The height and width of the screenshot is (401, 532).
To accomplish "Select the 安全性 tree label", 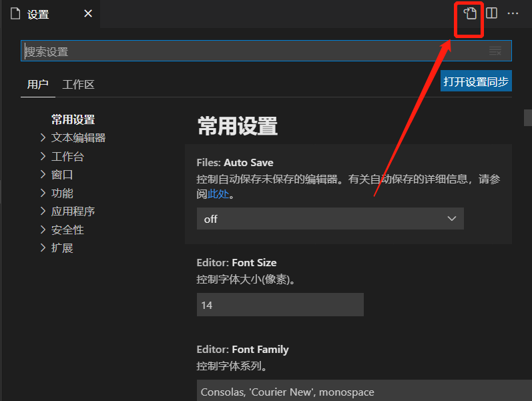I will (67, 230).
